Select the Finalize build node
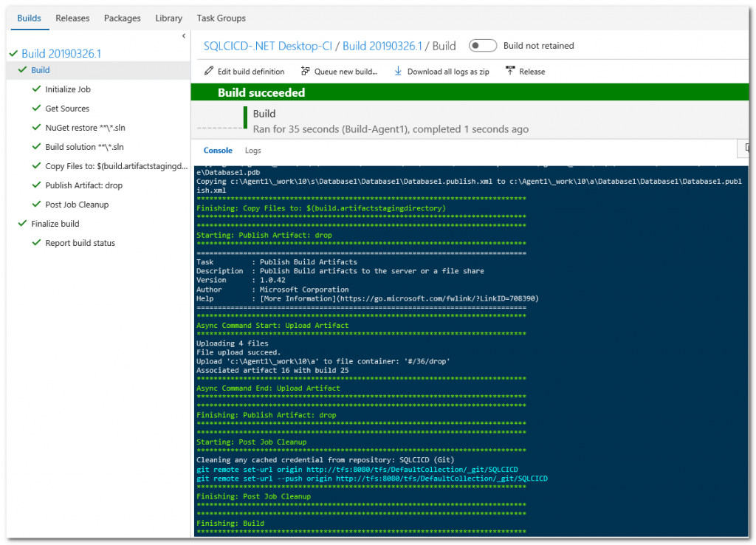This screenshot has height=545, width=756. [x=55, y=224]
